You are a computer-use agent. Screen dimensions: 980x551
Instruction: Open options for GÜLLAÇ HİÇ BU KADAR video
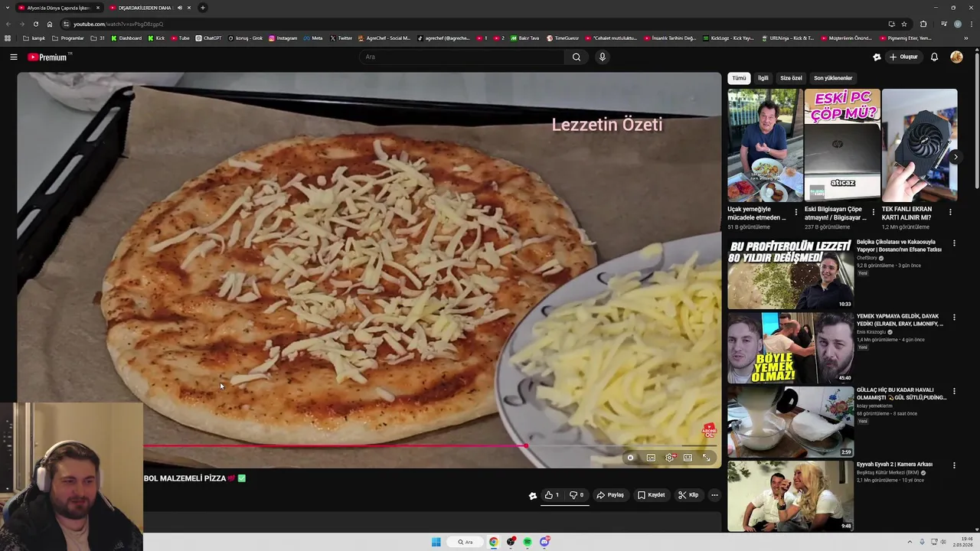[954, 391]
